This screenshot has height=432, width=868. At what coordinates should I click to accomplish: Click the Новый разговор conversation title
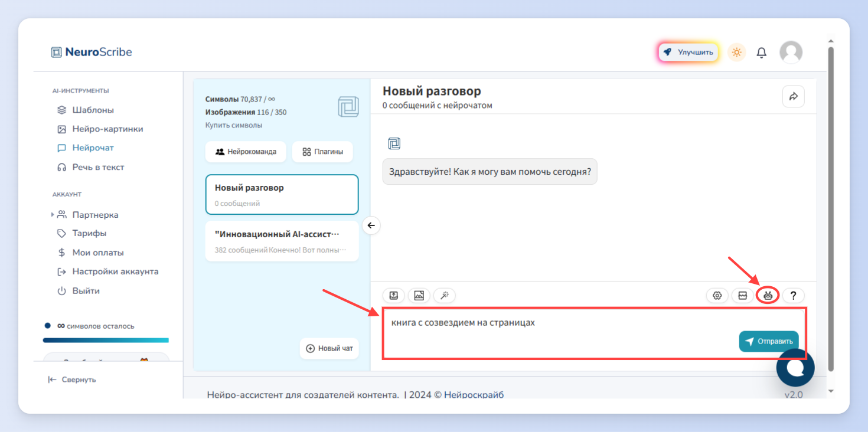432,91
